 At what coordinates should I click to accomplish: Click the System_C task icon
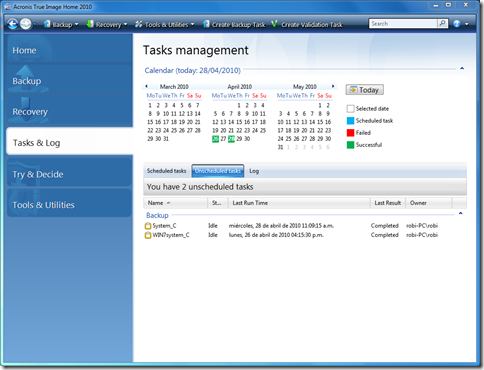(148, 226)
